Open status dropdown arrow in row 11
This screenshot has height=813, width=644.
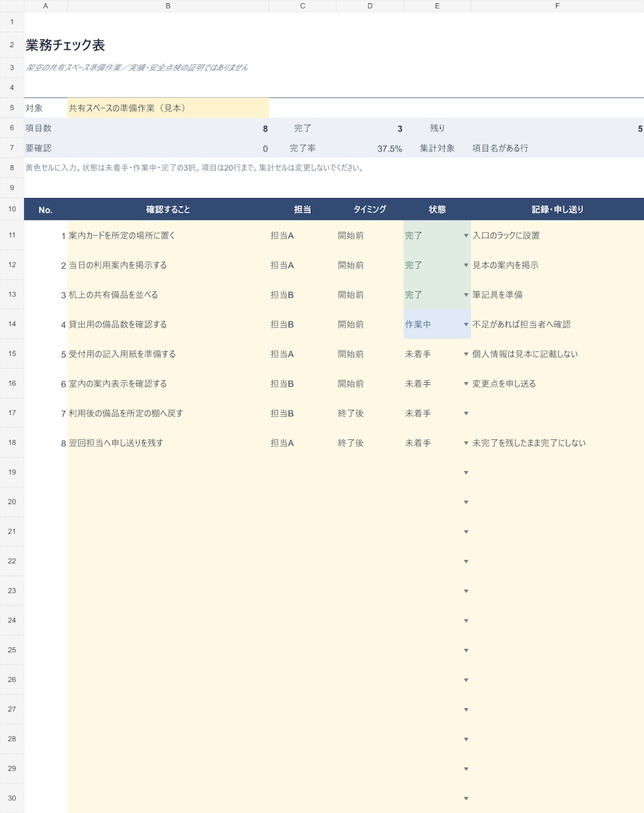466,235
